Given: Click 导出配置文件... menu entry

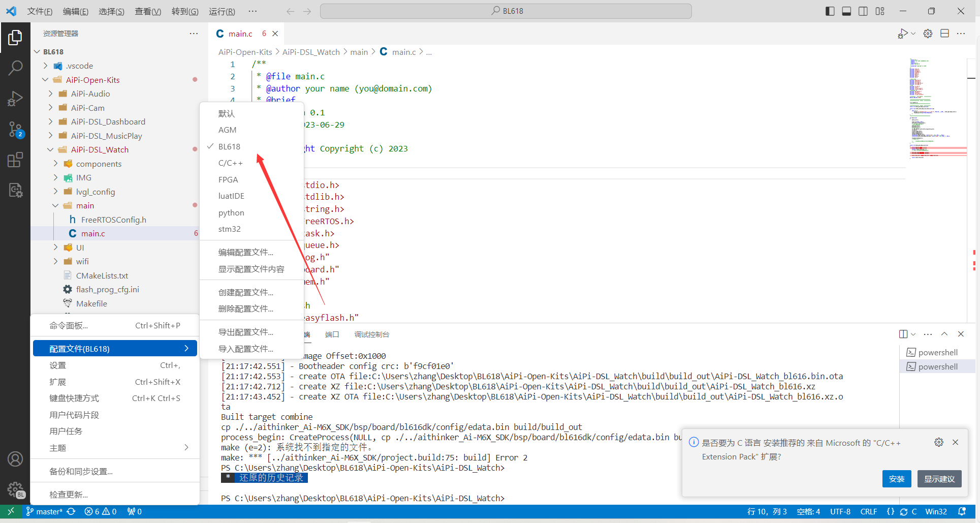Looking at the screenshot, I should pos(252,332).
